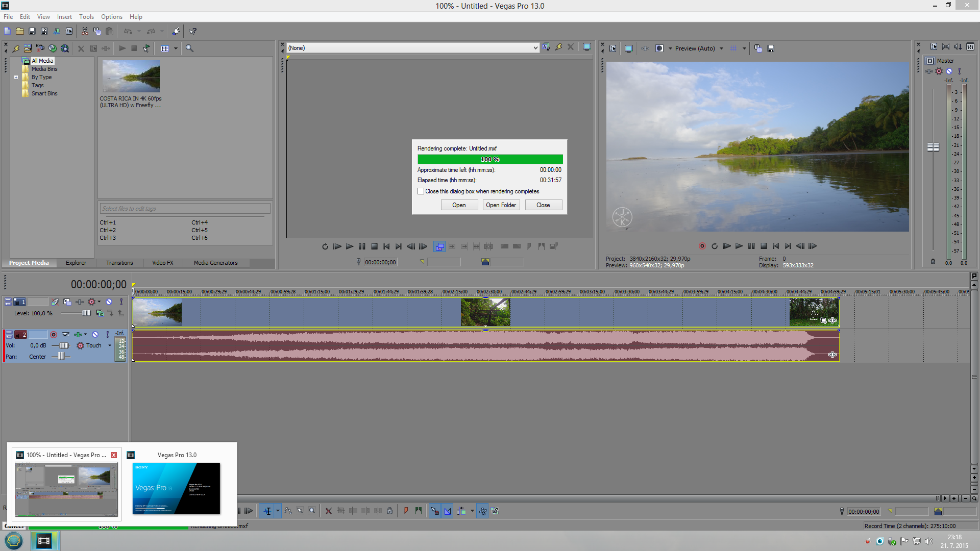
Task: Mute video track 1
Action: click(x=109, y=302)
